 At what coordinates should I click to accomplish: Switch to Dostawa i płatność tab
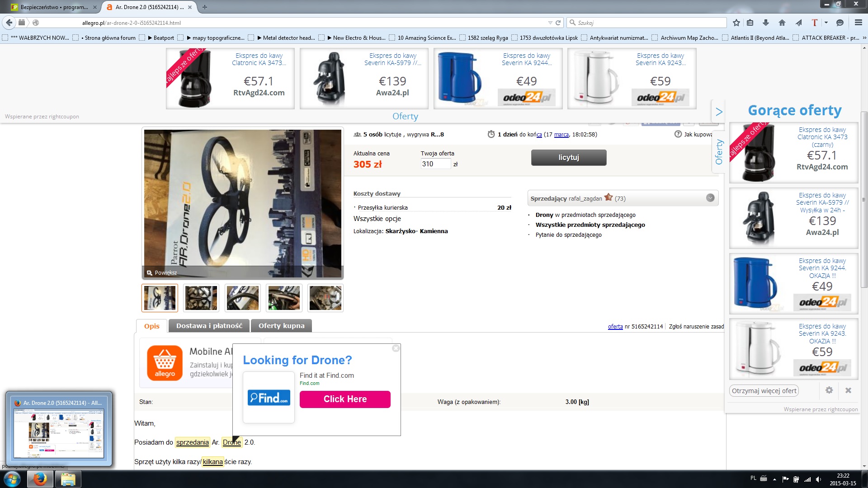click(x=209, y=326)
